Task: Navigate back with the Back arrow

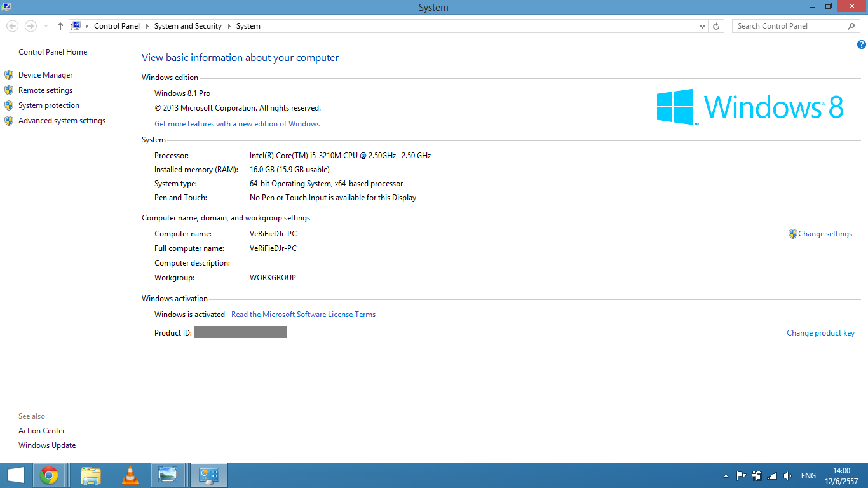Action: tap(12, 26)
